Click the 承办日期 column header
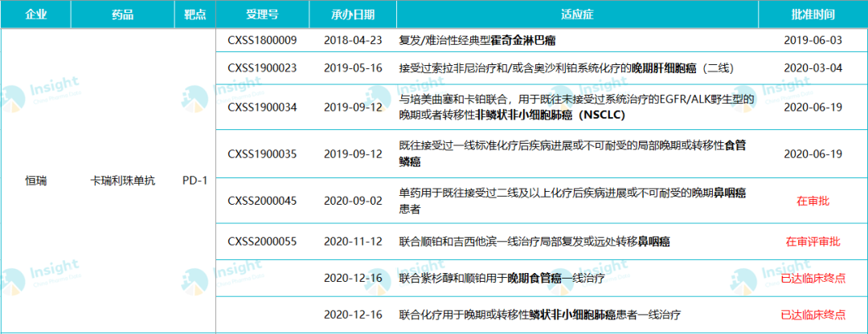Image resolution: width=868 pixels, height=334 pixels. 353,14
